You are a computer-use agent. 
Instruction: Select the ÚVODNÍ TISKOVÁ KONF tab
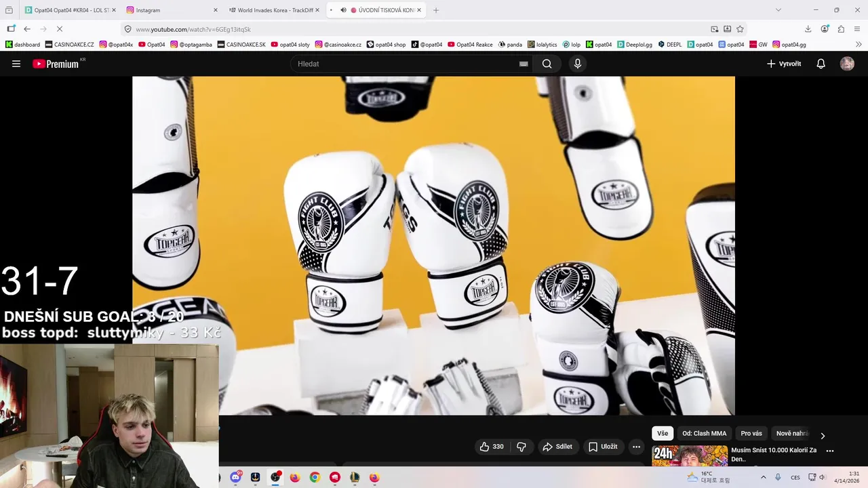coord(376,10)
